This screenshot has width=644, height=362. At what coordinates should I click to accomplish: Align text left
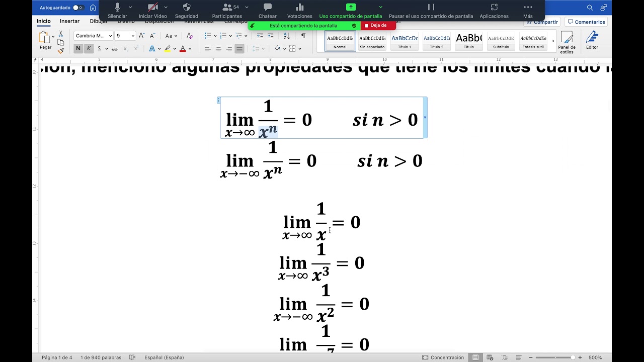[x=208, y=49]
